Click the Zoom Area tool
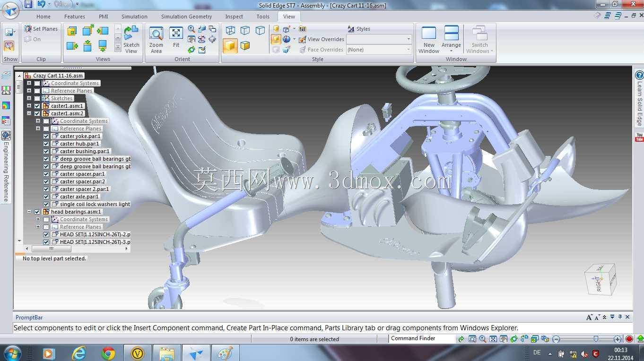 coord(156,40)
